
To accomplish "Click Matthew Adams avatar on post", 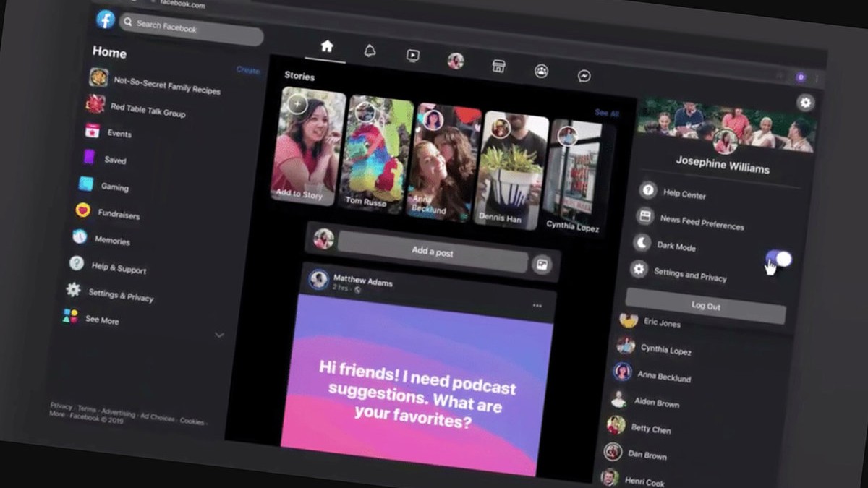I will 319,280.
